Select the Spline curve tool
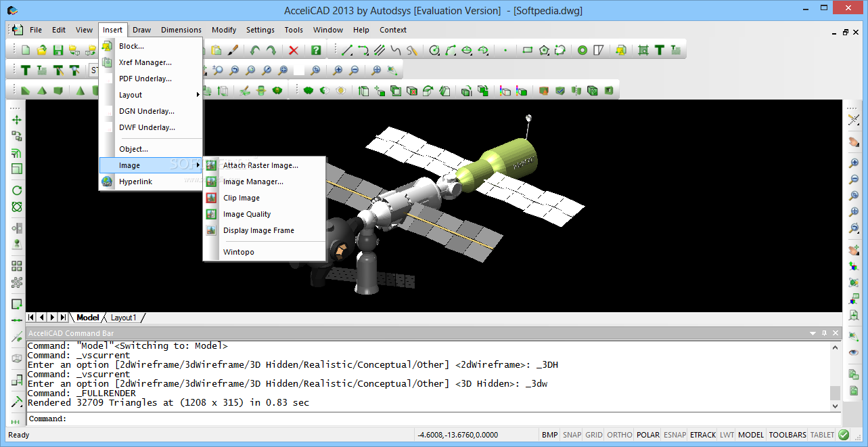 [x=396, y=50]
